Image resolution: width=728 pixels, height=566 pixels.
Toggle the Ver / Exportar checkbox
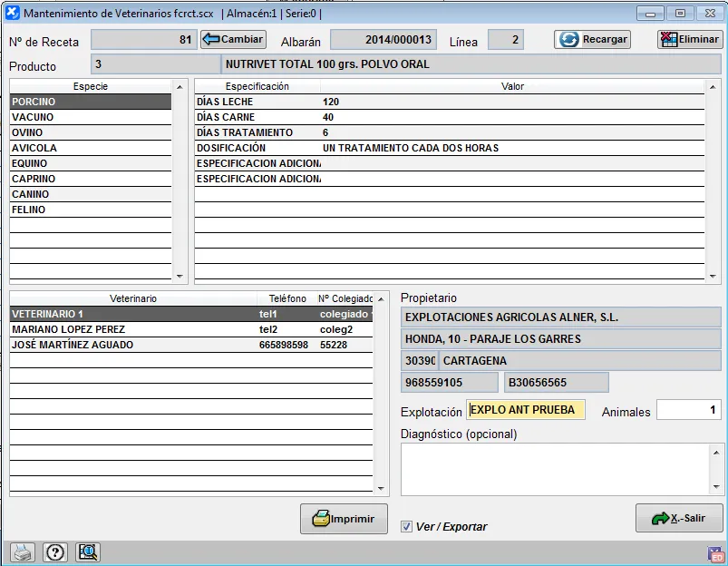[x=406, y=526]
